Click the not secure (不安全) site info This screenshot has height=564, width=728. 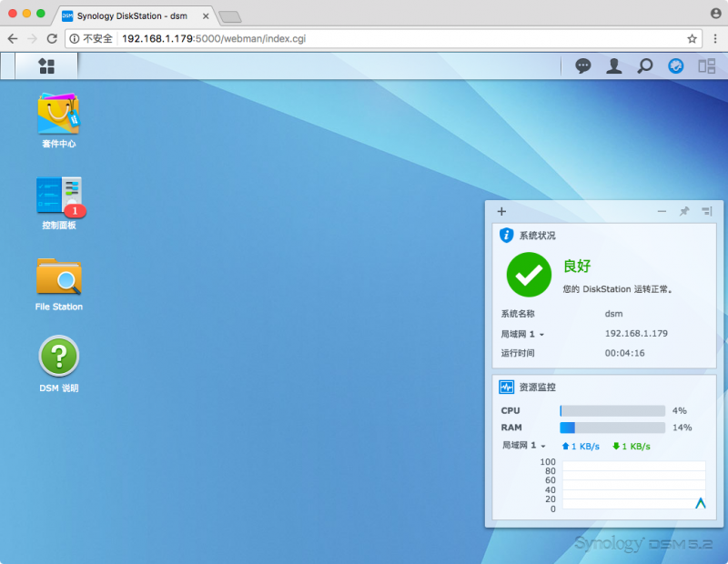point(91,39)
